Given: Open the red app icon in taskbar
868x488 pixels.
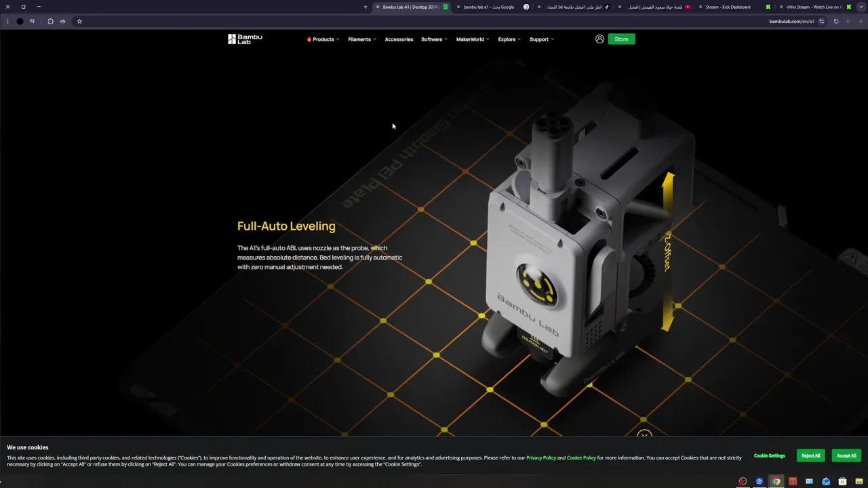Looking at the screenshot, I should (x=793, y=481).
